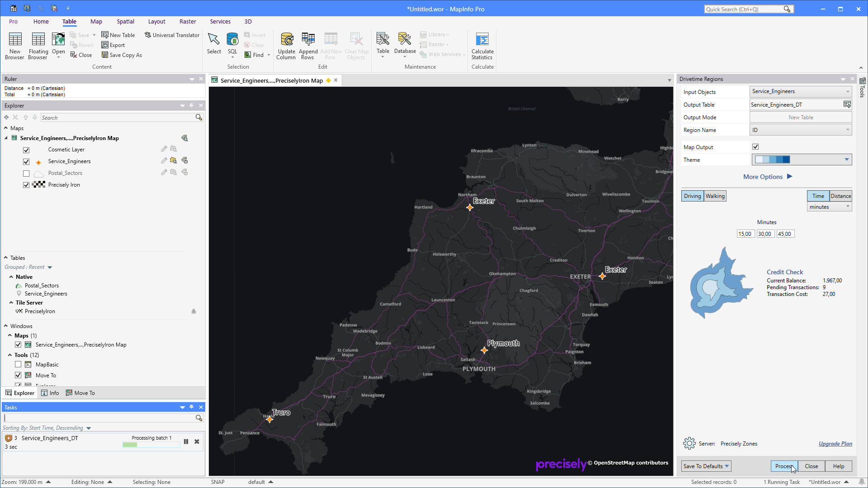Open the Theme color ramp dropdown
The image size is (868, 488).
pyautogui.click(x=847, y=160)
